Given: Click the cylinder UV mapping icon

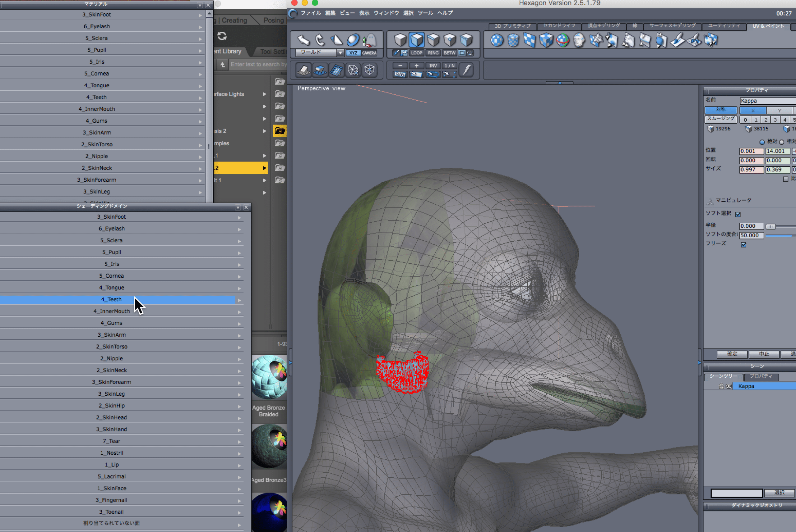Looking at the screenshot, I should (x=513, y=40).
